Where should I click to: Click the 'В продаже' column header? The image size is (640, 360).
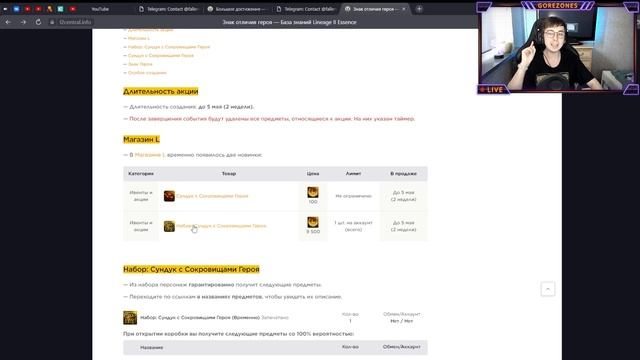click(x=403, y=173)
